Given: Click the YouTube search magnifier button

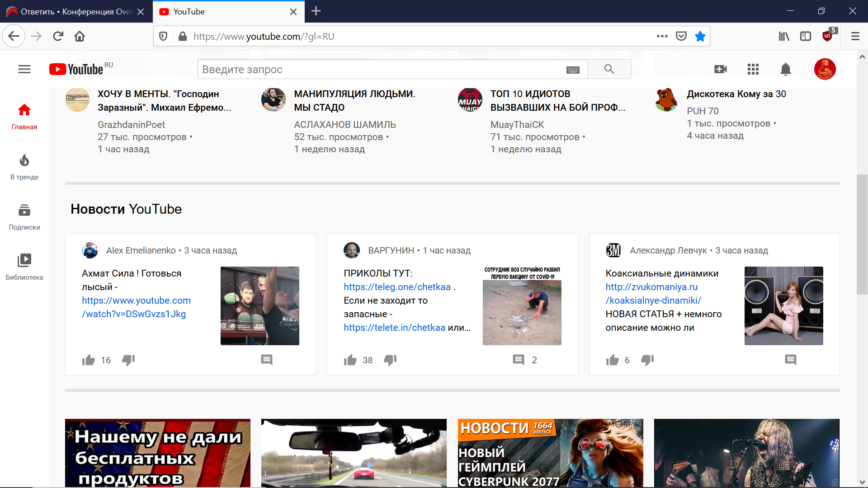Looking at the screenshot, I should click(x=609, y=69).
